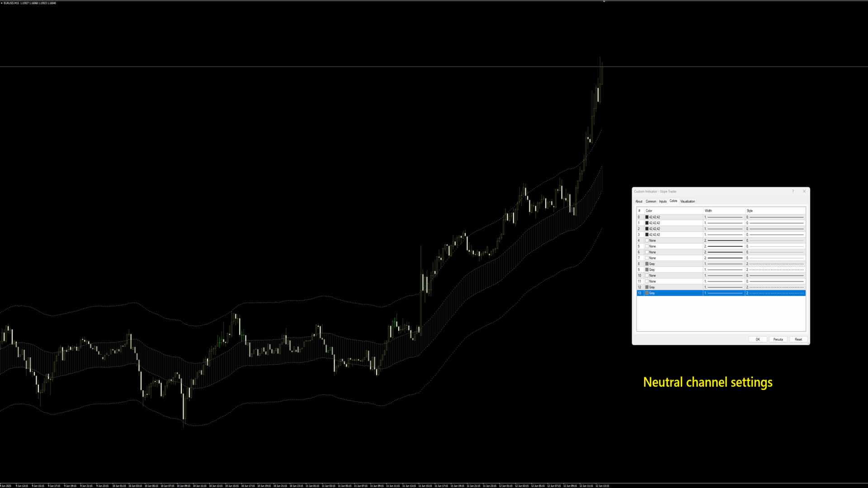Change the Gray swatch in row 8
The width and height of the screenshot is (868, 488).
pos(647,264)
